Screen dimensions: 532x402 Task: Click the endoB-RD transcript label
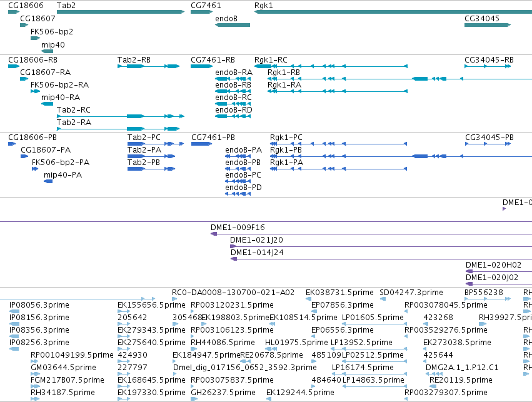[x=234, y=110]
